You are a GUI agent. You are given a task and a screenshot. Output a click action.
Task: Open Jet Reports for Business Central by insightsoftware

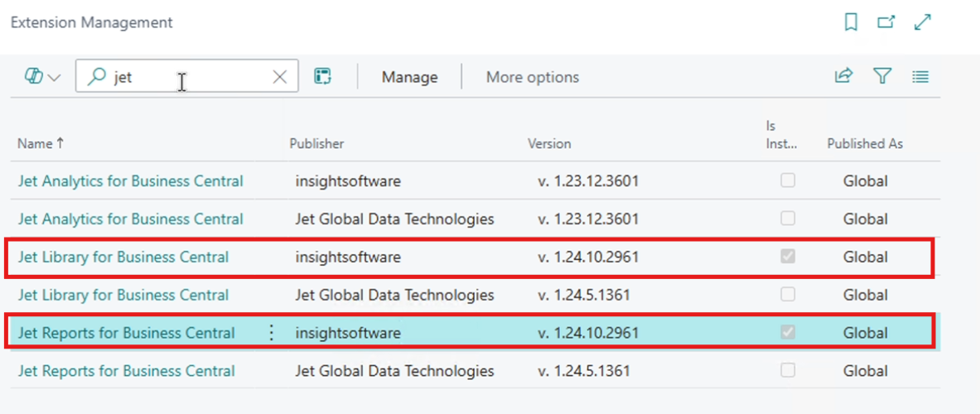(x=126, y=333)
